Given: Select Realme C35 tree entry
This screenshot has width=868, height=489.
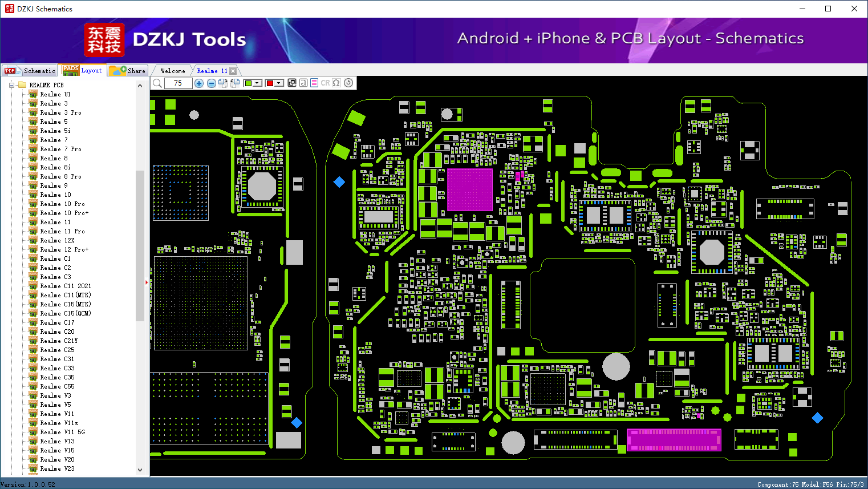Looking at the screenshot, I should [x=57, y=377].
